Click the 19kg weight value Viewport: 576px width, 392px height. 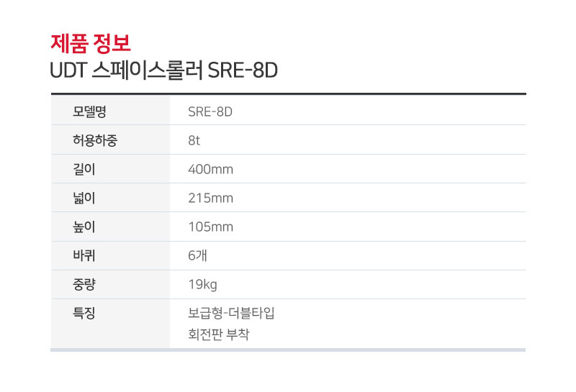(x=202, y=285)
